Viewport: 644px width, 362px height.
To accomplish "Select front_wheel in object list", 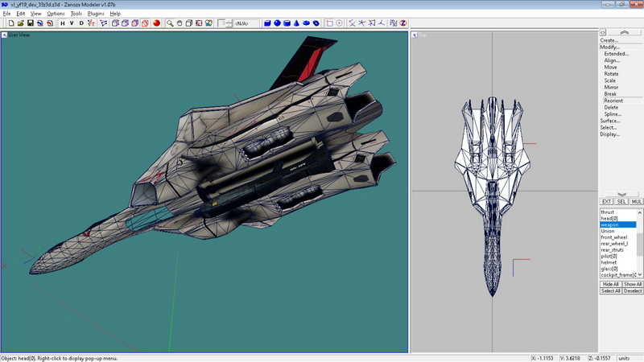I will pos(617,237).
